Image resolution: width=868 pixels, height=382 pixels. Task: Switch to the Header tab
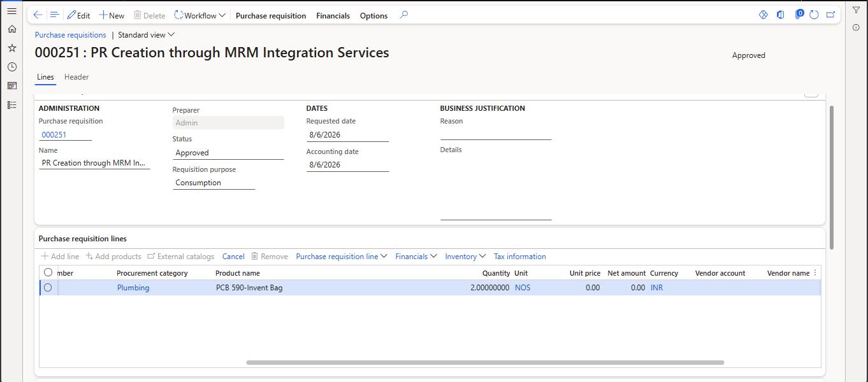tap(76, 77)
